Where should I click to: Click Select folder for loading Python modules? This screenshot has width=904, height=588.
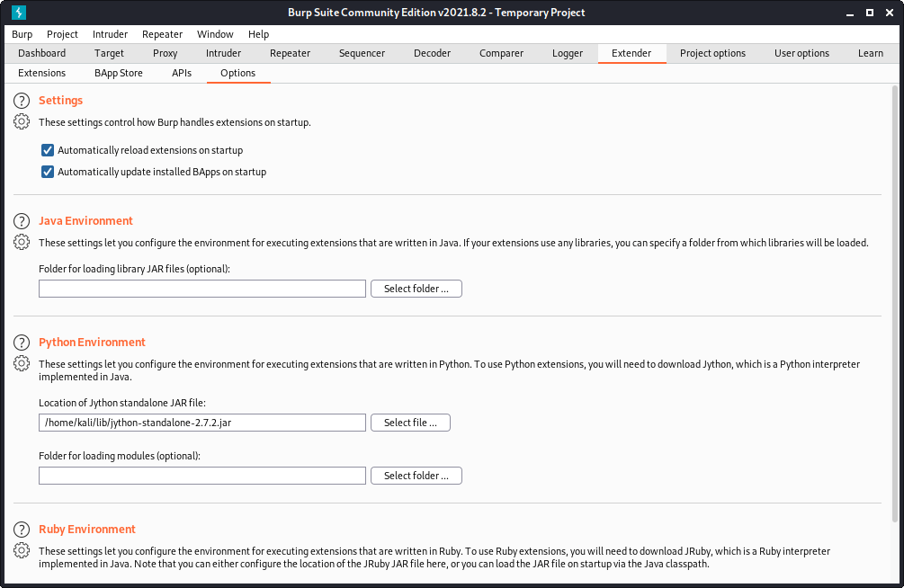[416, 476]
